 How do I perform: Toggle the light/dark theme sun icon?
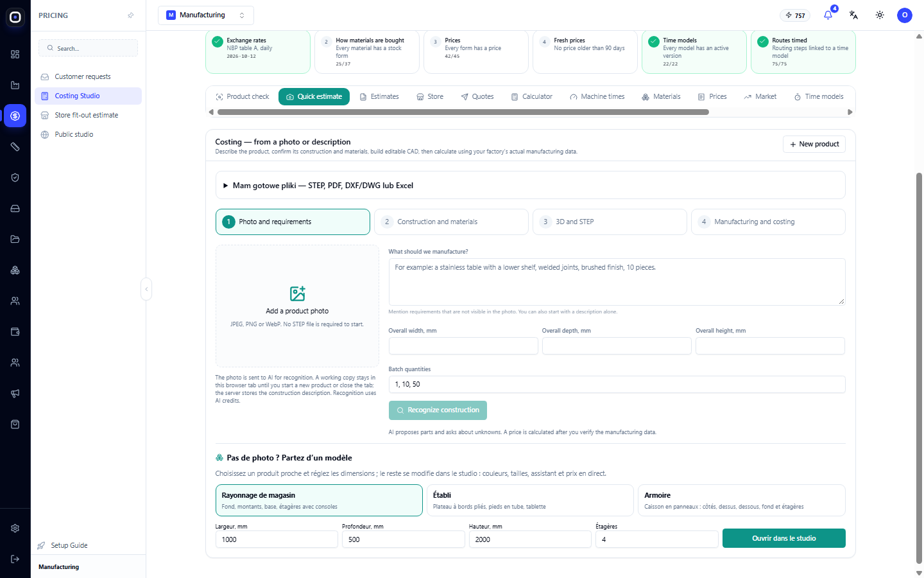click(880, 15)
